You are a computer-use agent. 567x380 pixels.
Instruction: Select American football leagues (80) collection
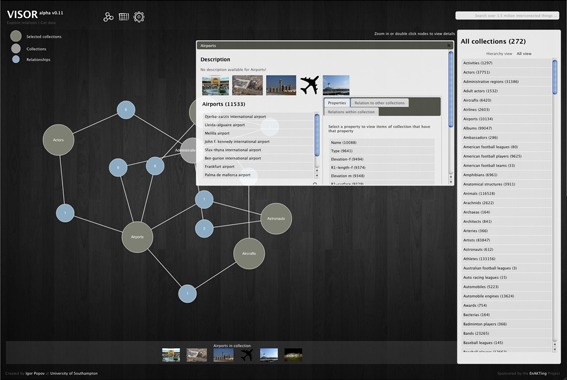[x=506, y=147]
